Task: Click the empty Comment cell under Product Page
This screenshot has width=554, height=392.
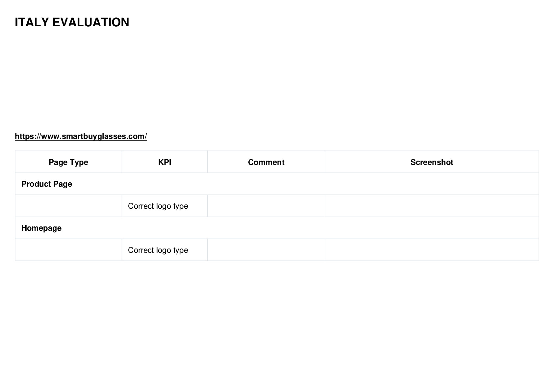Action: click(266, 206)
